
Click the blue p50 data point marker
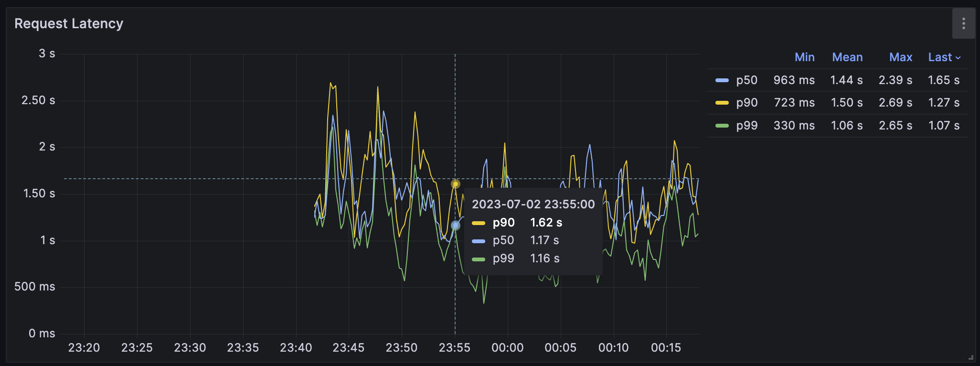pyautogui.click(x=455, y=225)
